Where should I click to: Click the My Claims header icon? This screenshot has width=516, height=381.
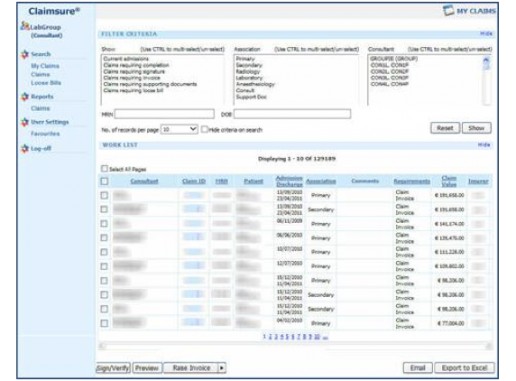448,10
